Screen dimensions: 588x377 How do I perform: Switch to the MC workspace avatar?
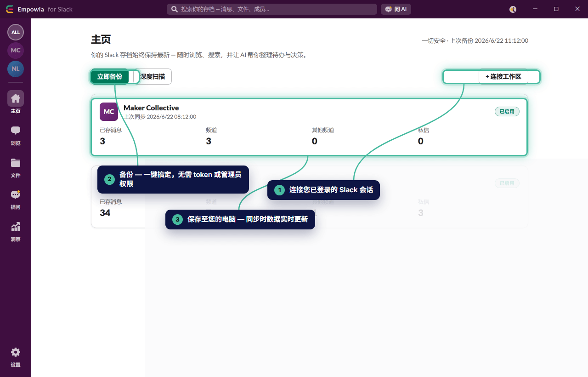point(16,51)
